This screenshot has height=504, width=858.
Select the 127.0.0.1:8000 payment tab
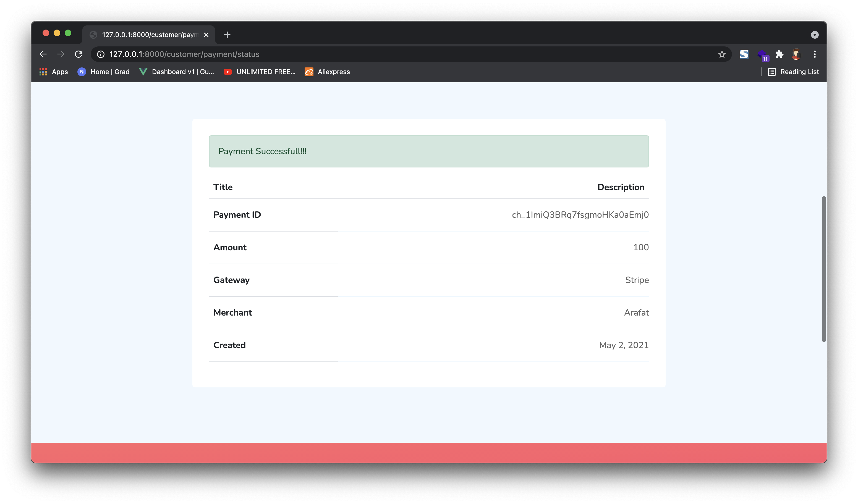coord(149,35)
